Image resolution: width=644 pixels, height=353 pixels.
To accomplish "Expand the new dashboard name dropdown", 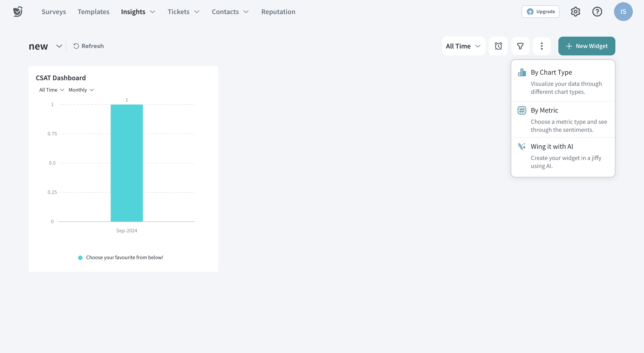I will click(59, 46).
